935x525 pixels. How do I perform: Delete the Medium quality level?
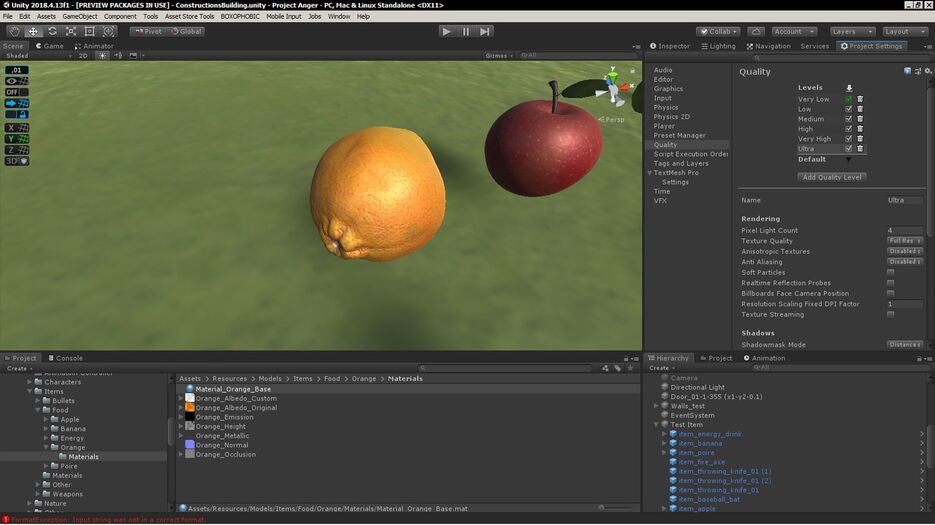pos(860,119)
